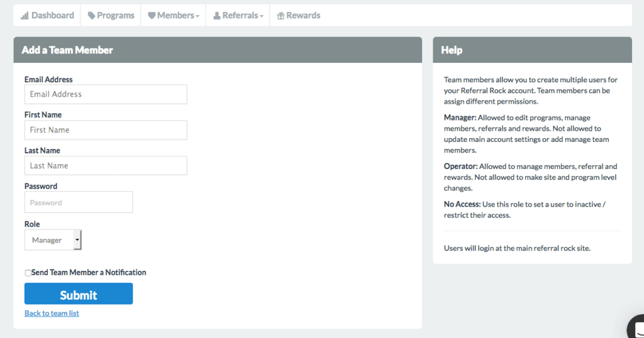Enable Send Team Member a Notification checkbox
Image resolution: width=644 pixels, height=338 pixels.
[x=28, y=273]
